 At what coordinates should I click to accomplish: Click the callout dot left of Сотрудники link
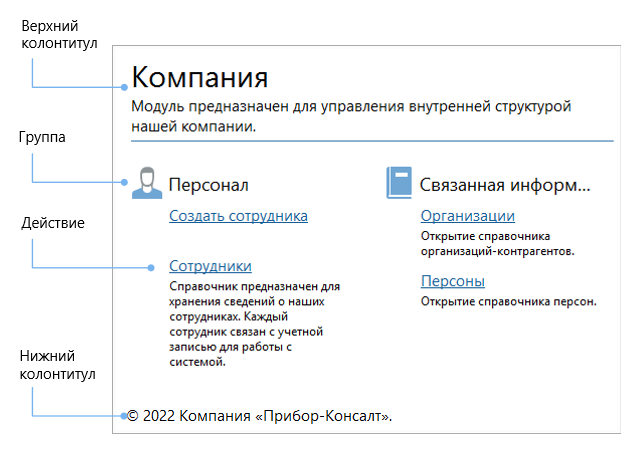(x=151, y=267)
